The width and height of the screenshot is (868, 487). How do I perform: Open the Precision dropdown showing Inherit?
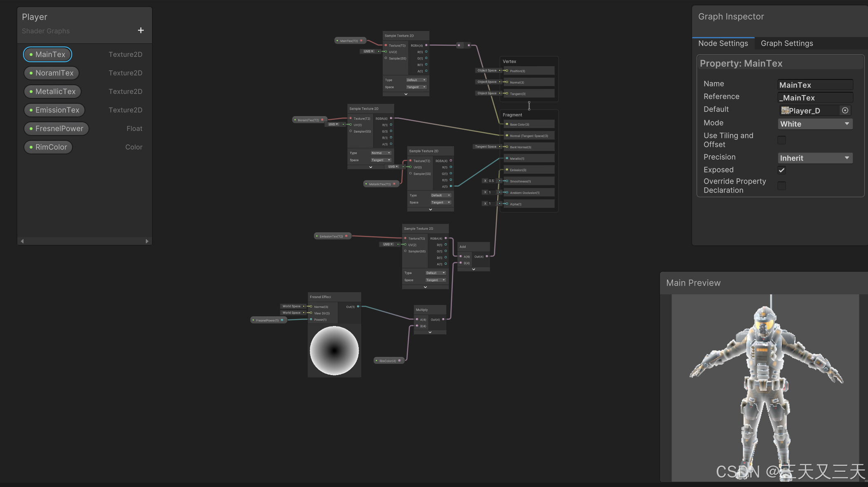click(814, 158)
